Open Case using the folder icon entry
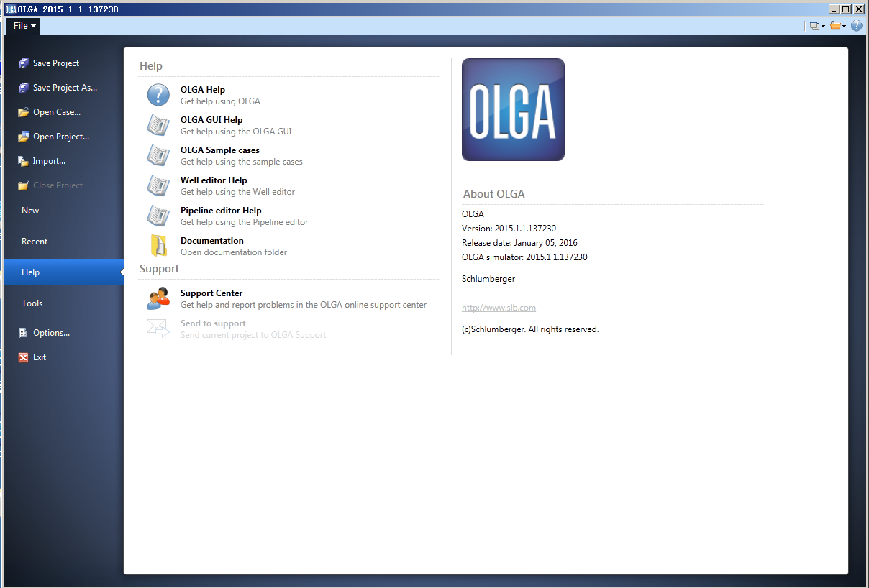Screen dimensions: 869x588 coord(24,112)
